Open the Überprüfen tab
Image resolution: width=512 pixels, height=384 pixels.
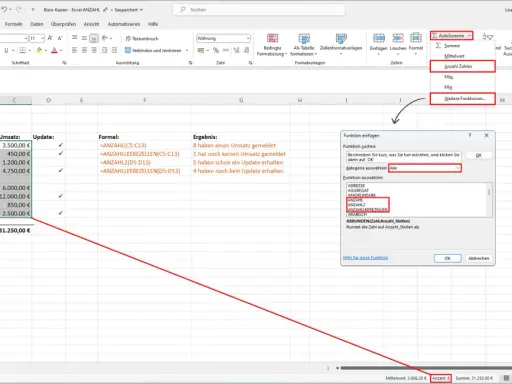pos(63,24)
